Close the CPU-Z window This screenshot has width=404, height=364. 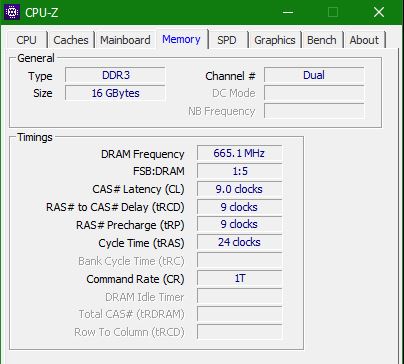click(379, 12)
